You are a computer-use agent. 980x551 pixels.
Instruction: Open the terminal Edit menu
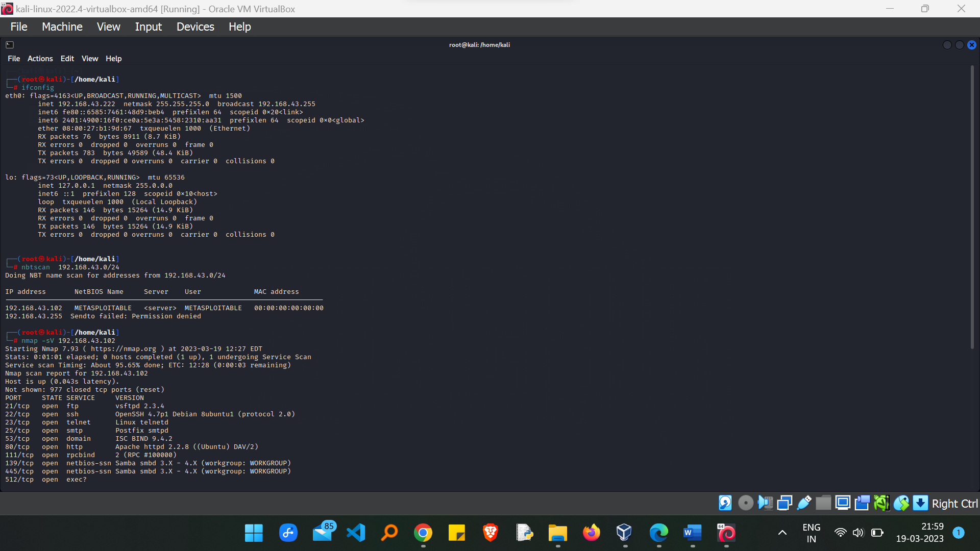pos(67,59)
